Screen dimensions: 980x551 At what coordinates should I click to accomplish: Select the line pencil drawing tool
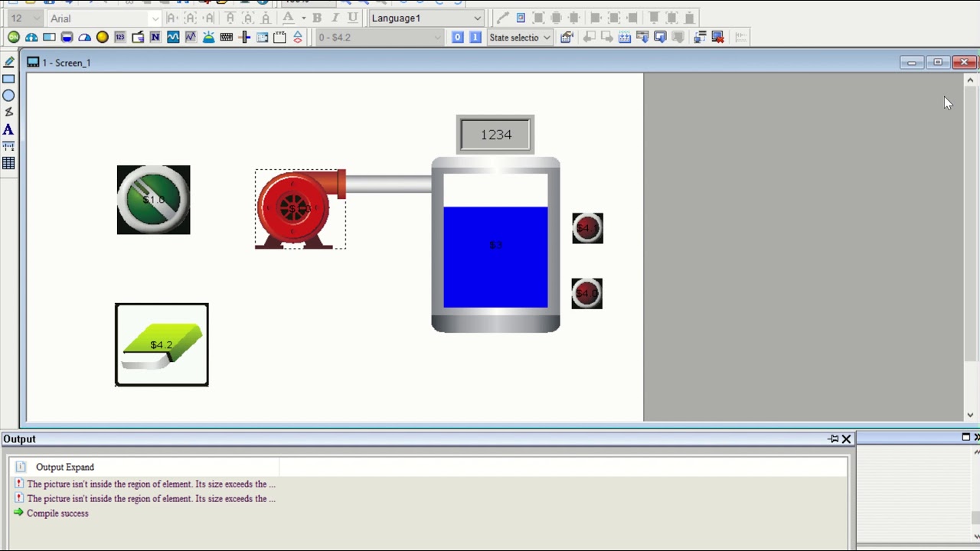tap(8, 62)
